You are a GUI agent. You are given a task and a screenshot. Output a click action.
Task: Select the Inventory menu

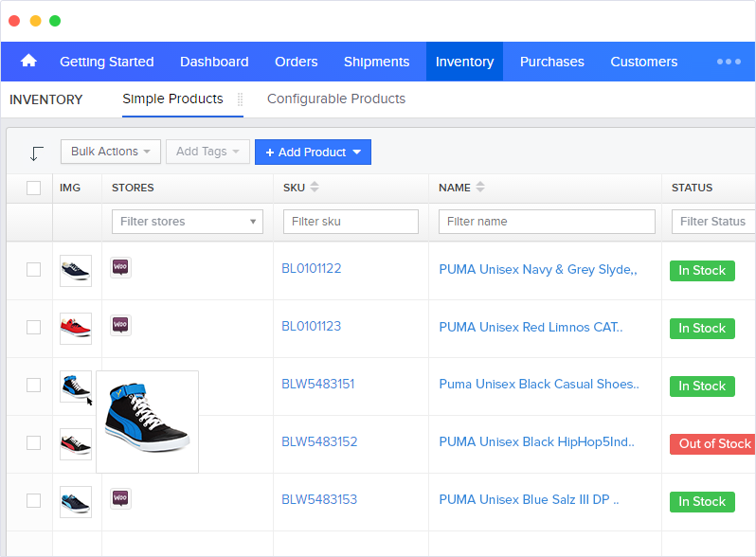465,62
